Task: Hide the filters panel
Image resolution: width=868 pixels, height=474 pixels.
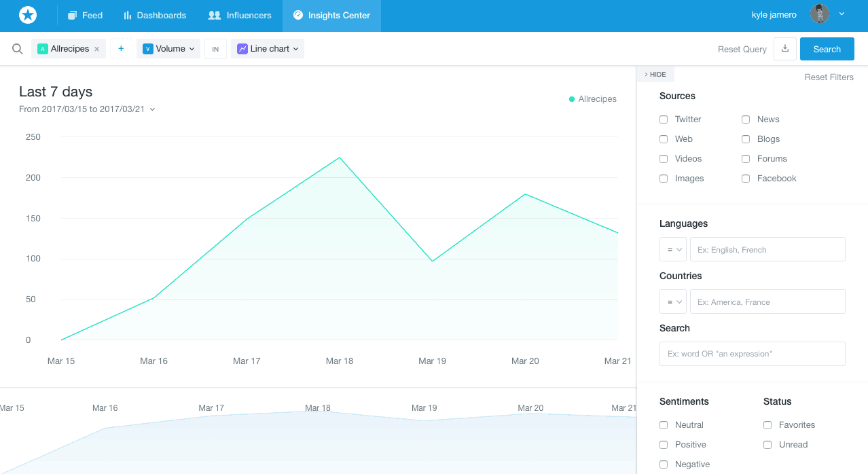Action: pos(655,75)
